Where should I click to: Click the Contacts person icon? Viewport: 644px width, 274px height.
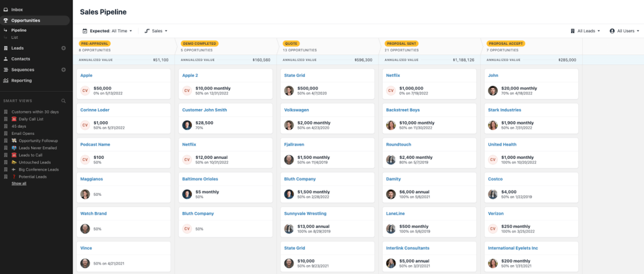[5, 59]
